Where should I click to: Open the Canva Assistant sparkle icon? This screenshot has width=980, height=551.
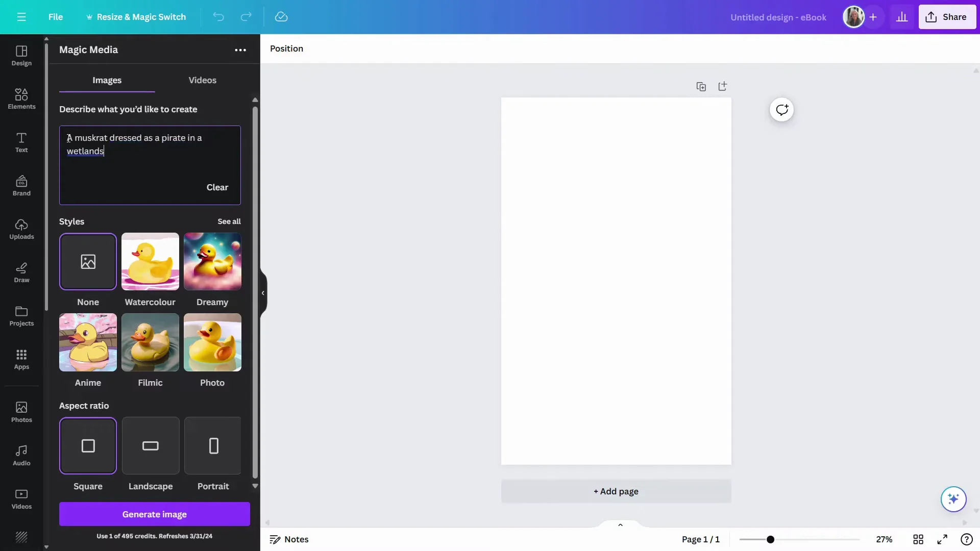(953, 499)
